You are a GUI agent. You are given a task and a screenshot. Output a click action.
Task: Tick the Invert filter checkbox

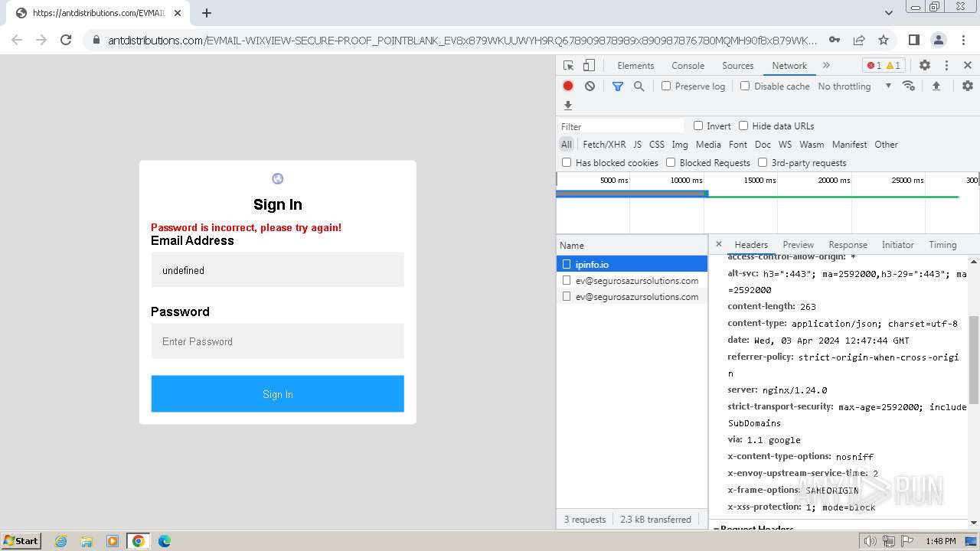point(698,126)
